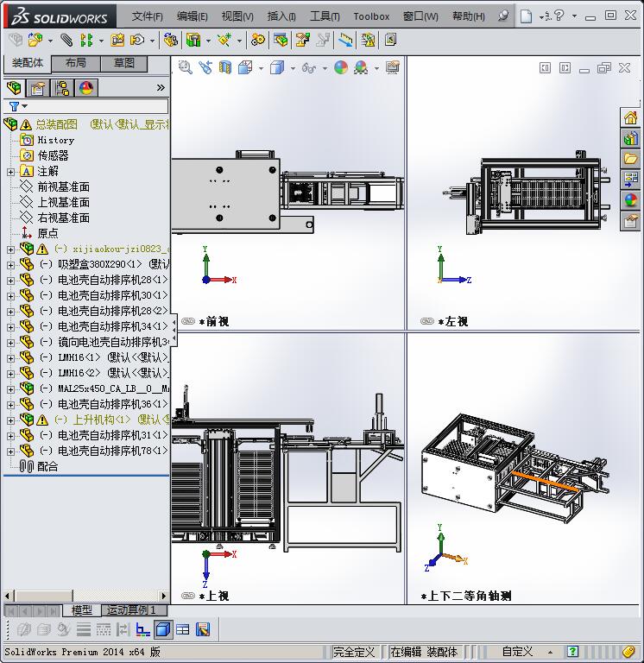Open the 帮助(H) menu
The image size is (644, 663).
point(468,16)
